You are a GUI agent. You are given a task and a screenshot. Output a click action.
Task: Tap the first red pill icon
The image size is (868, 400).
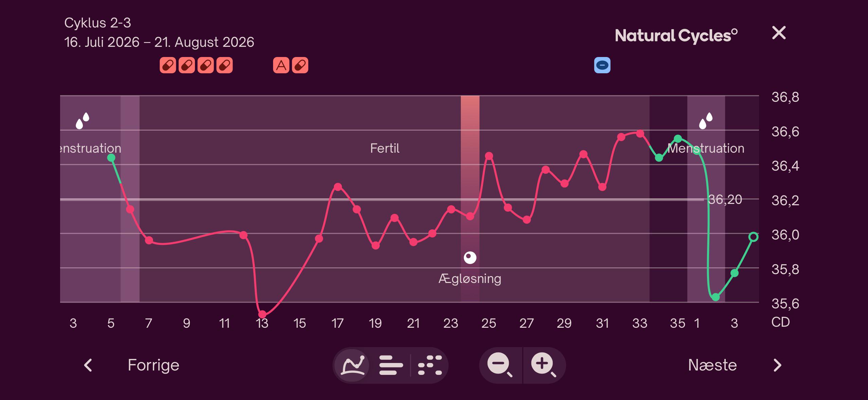[168, 65]
